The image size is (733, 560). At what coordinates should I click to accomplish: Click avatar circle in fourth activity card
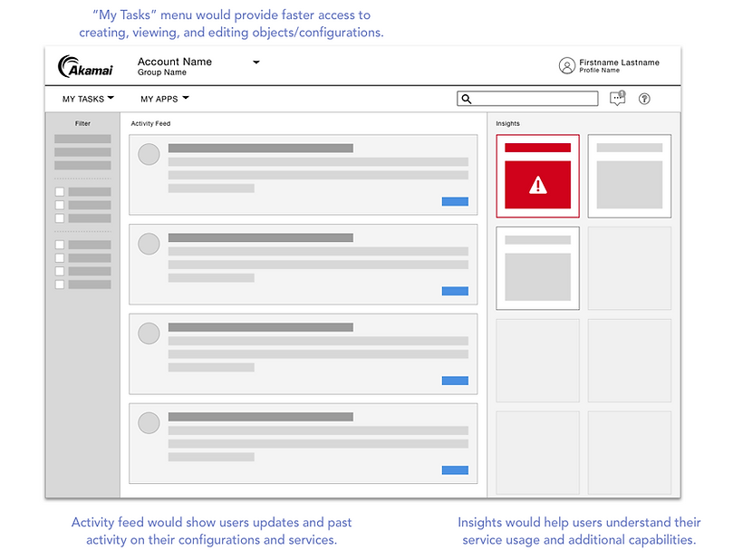(x=149, y=422)
